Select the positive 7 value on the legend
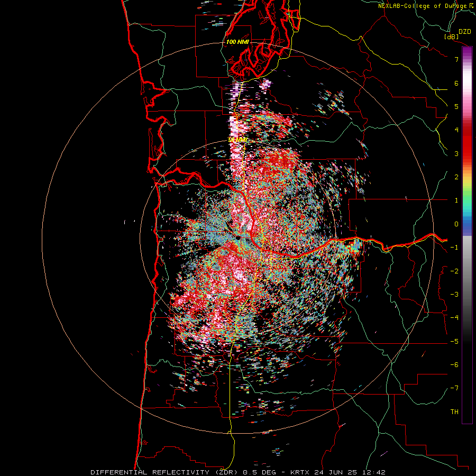 click(456, 59)
